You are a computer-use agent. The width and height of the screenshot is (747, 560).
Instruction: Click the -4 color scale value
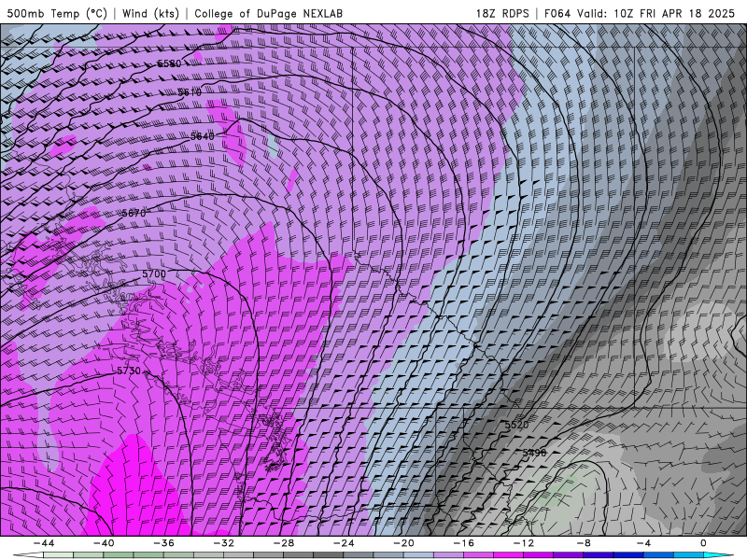click(x=643, y=543)
